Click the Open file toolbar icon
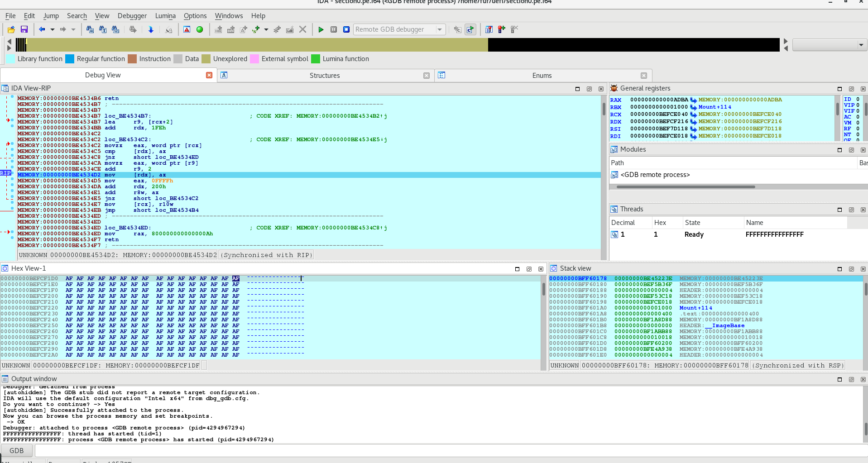 [x=11, y=29]
